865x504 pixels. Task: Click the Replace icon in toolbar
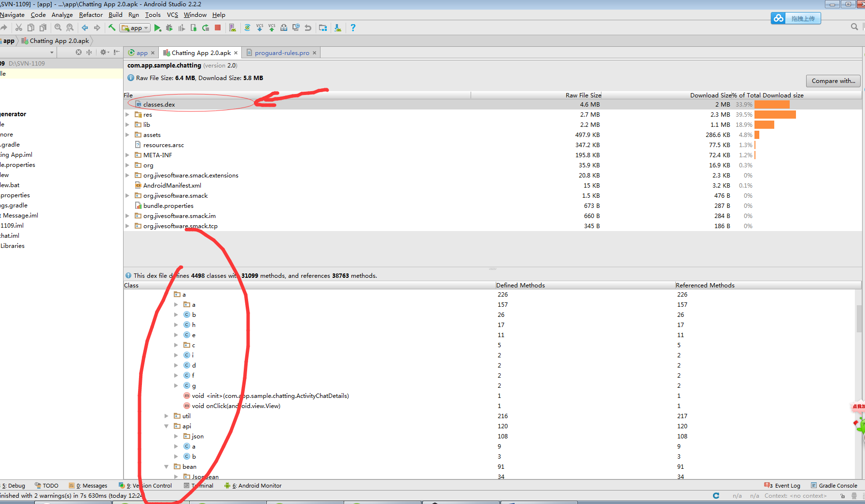(70, 27)
